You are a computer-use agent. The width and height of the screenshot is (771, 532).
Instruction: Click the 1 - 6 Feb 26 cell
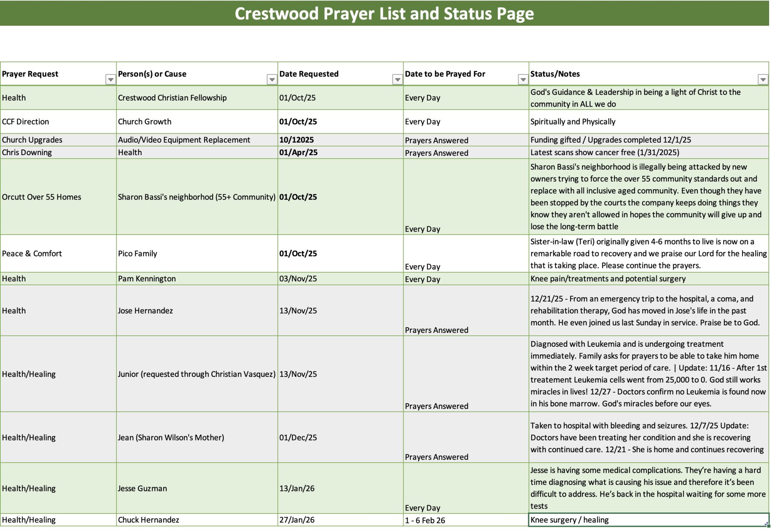point(425,520)
